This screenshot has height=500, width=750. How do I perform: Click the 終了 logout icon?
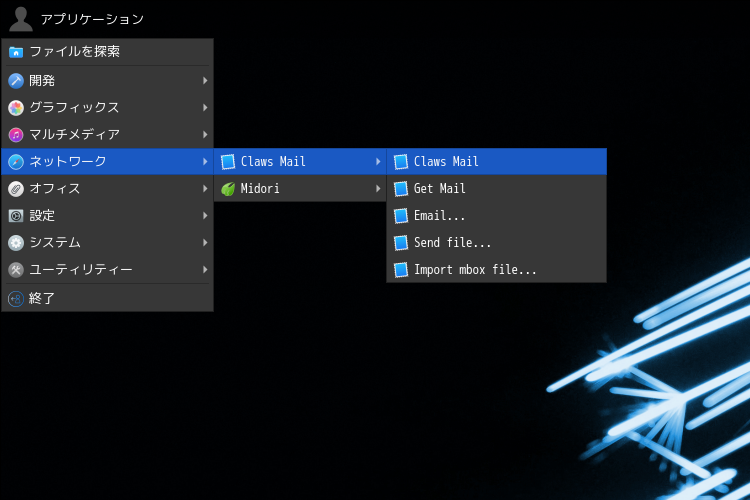(x=16, y=299)
